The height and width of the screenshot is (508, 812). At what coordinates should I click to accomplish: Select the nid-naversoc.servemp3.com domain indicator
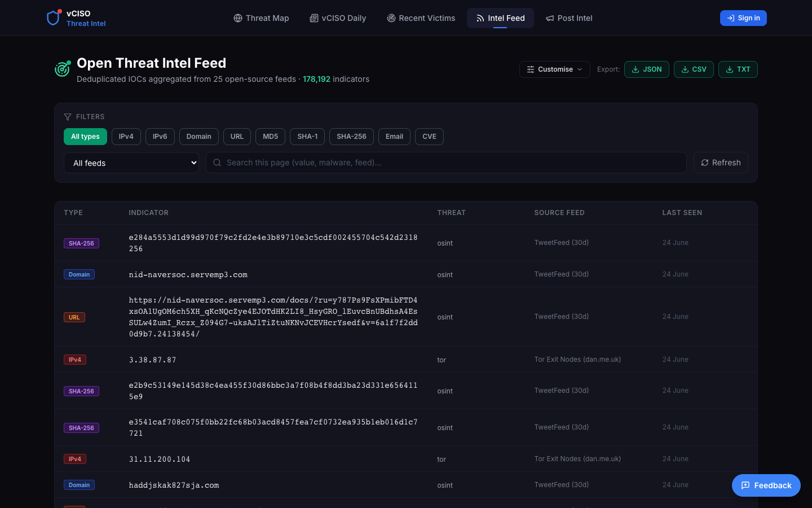coord(188,274)
